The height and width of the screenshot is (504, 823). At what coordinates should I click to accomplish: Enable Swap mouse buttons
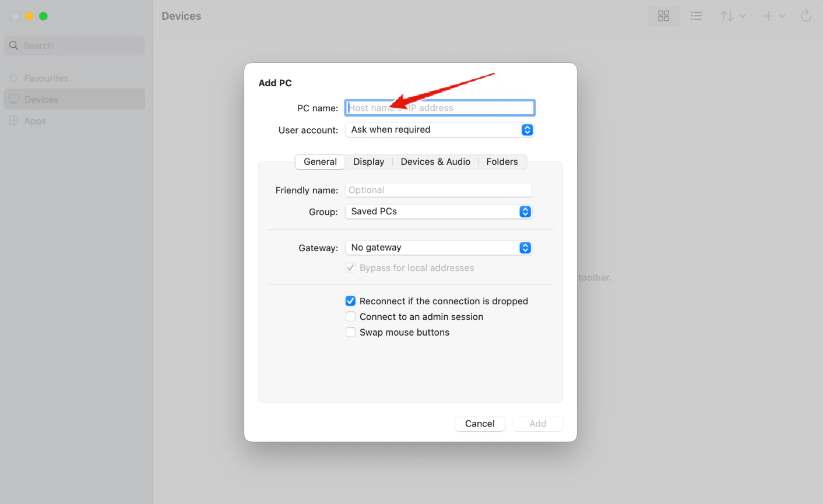click(350, 332)
